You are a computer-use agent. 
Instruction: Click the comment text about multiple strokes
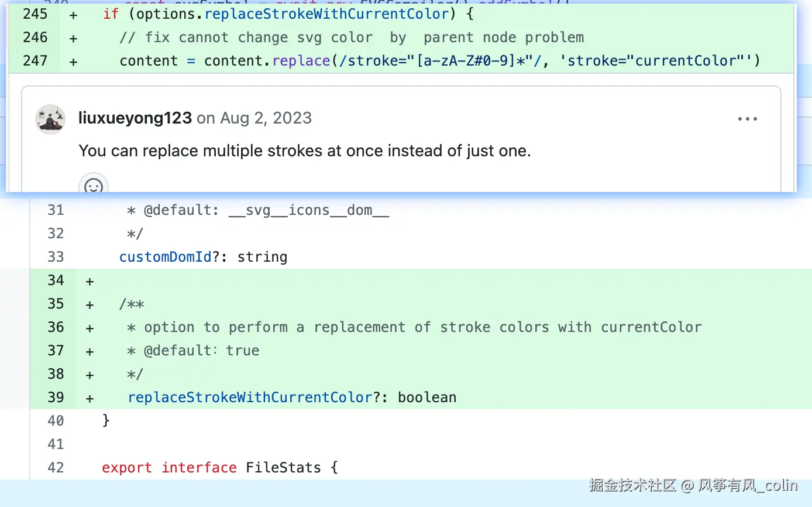pos(304,151)
